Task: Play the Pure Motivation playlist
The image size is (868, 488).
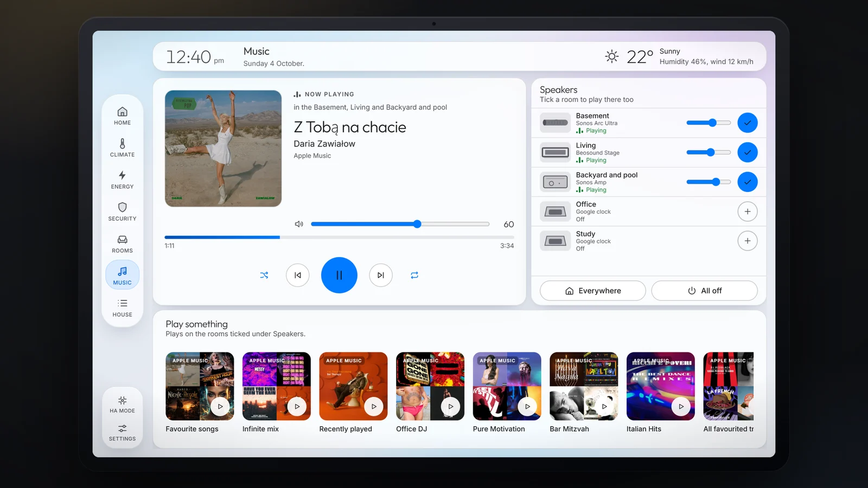Action: (527, 406)
